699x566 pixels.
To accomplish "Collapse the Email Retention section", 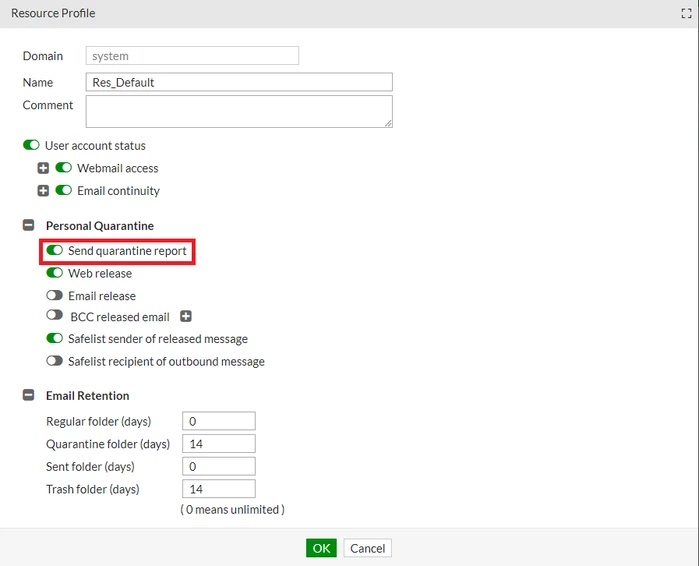I will click(x=29, y=395).
